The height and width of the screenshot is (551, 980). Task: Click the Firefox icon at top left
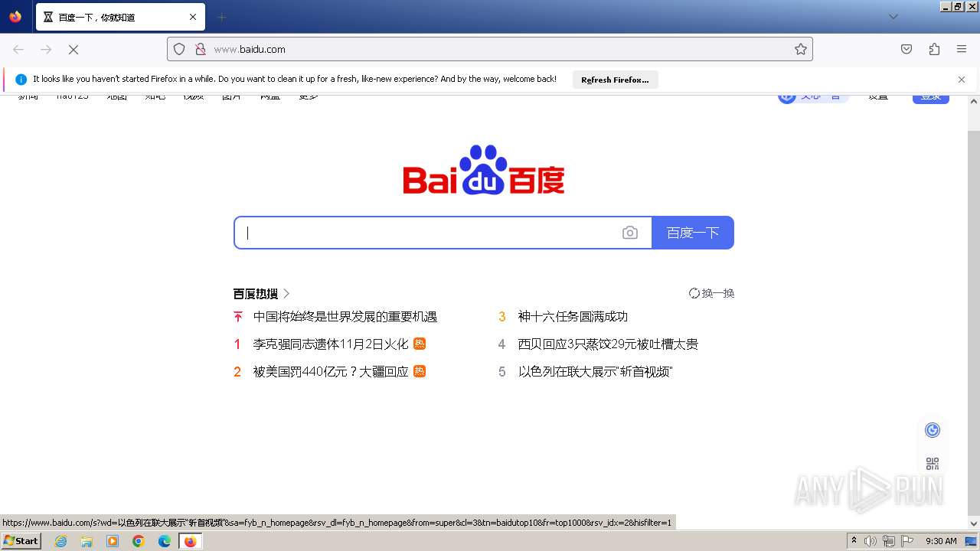coord(15,17)
